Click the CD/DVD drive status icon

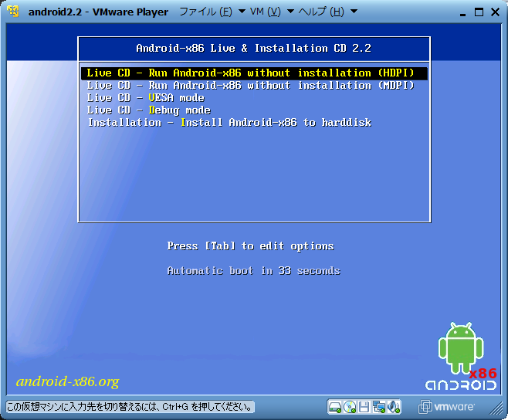350,407
